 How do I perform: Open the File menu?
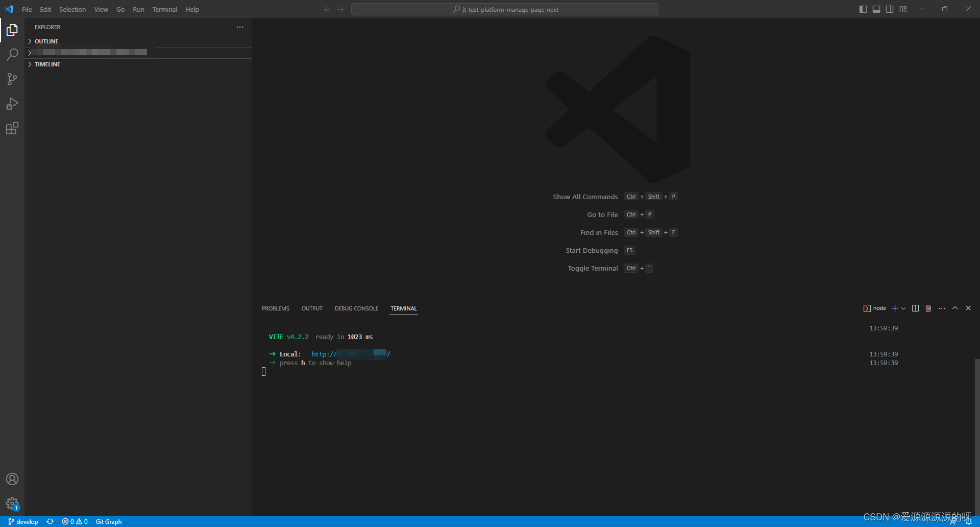[x=27, y=9]
